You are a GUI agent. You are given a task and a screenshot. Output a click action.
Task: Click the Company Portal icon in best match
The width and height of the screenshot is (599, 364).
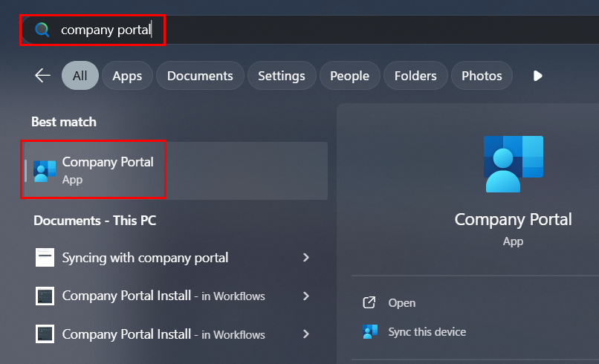point(45,171)
